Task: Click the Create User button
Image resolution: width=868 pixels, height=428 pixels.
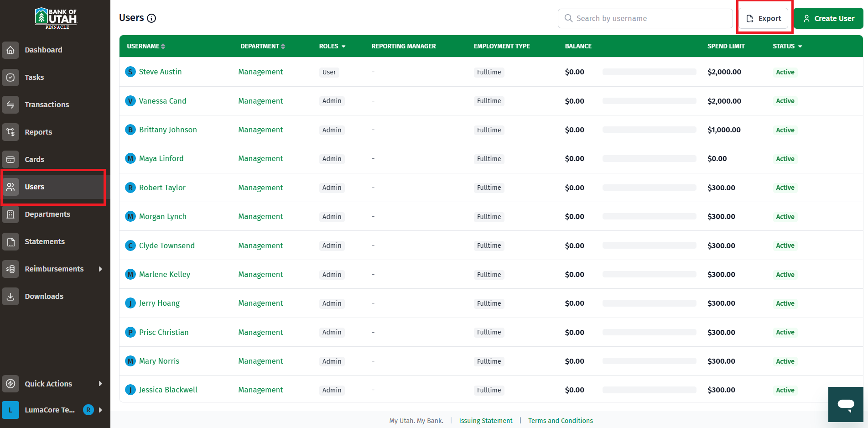Action: (828, 19)
